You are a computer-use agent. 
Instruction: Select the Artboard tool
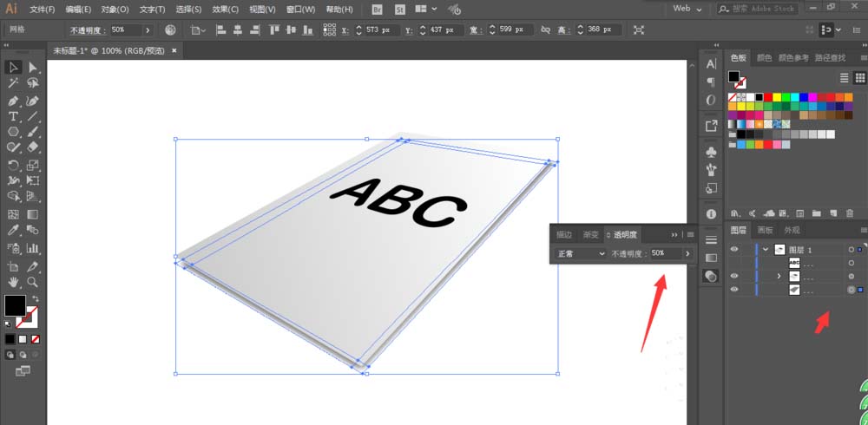14,265
